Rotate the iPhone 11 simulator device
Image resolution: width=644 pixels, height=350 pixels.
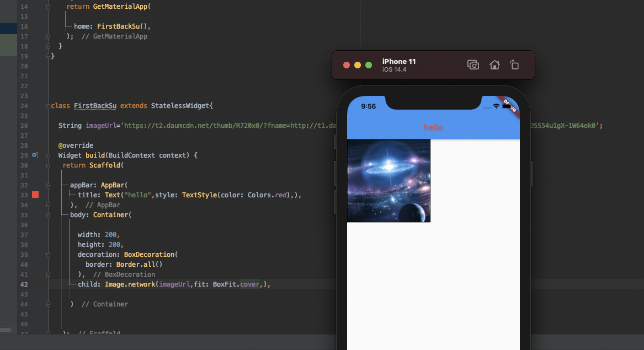coord(515,65)
